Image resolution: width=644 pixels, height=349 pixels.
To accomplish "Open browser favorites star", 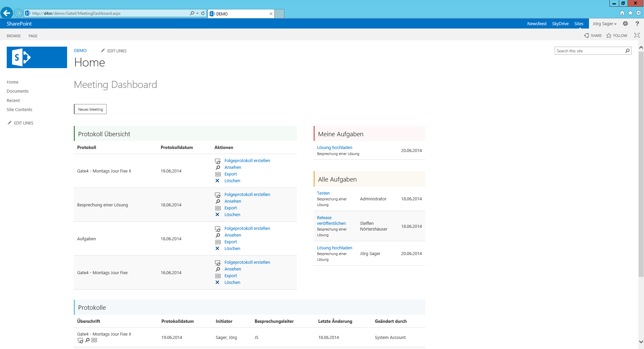I will point(630,13).
